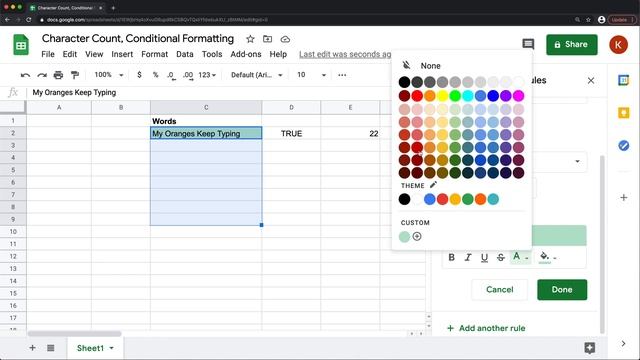Screen dimensions: 640x360
Task: Pick the bright yellow swatch
Action: click(x=442, y=96)
